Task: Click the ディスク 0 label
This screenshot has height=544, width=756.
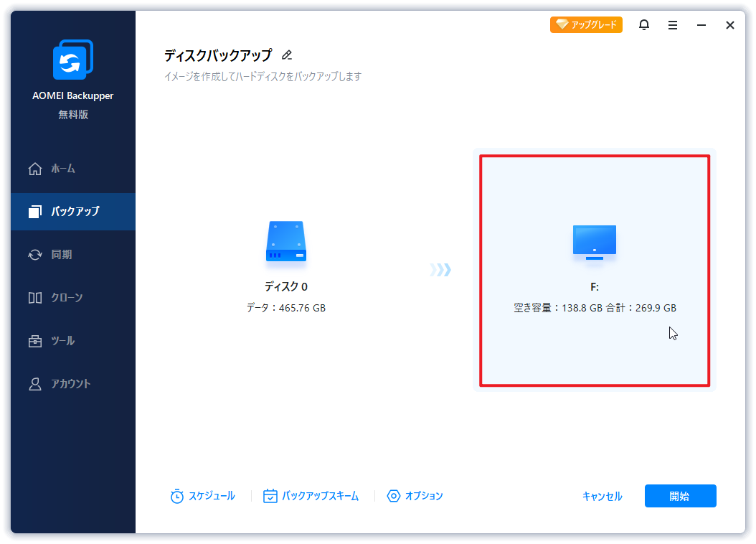Action: [286, 286]
